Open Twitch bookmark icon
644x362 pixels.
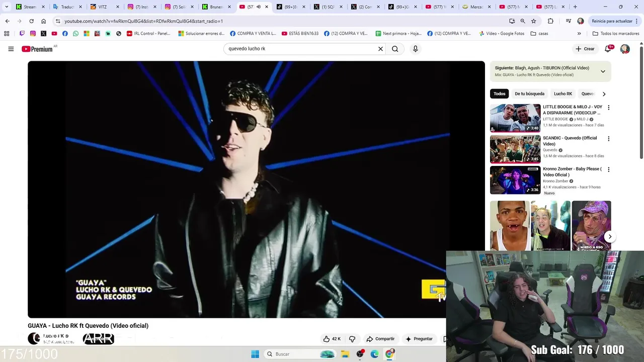point(22,34)
